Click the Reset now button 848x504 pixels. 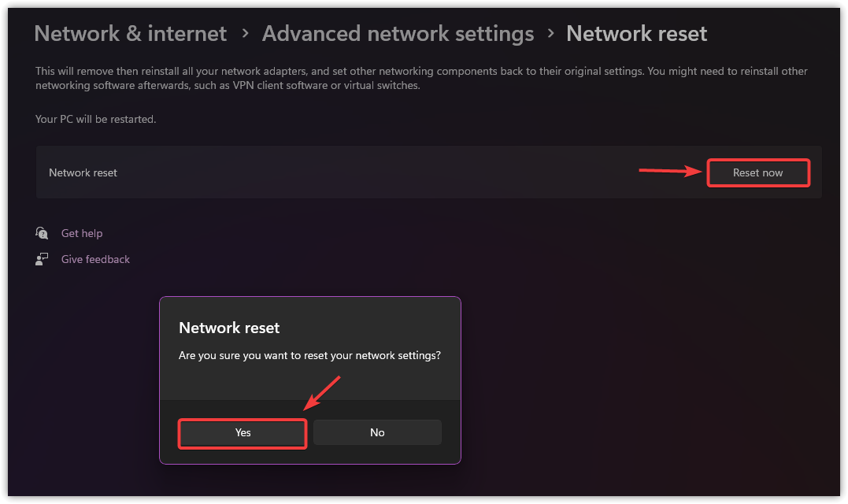(x=757, y=172)
